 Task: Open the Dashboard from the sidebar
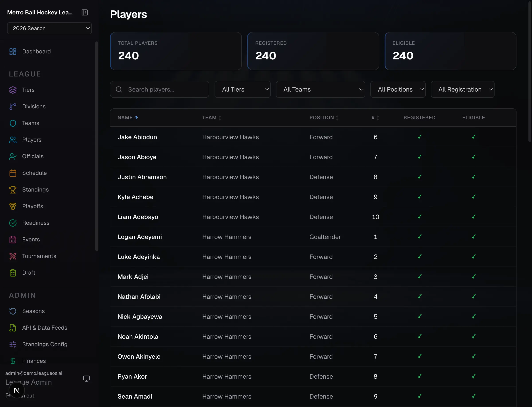[x=36, y=51]
